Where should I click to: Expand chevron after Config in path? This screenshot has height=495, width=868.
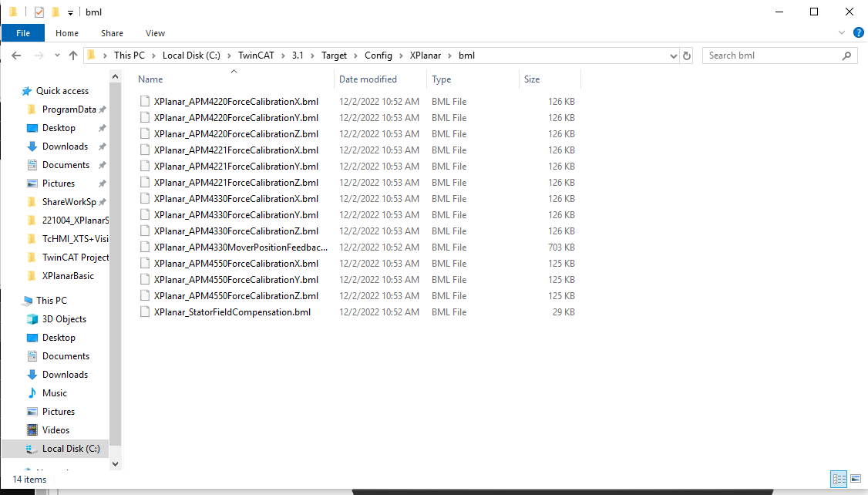pos(401,56)
